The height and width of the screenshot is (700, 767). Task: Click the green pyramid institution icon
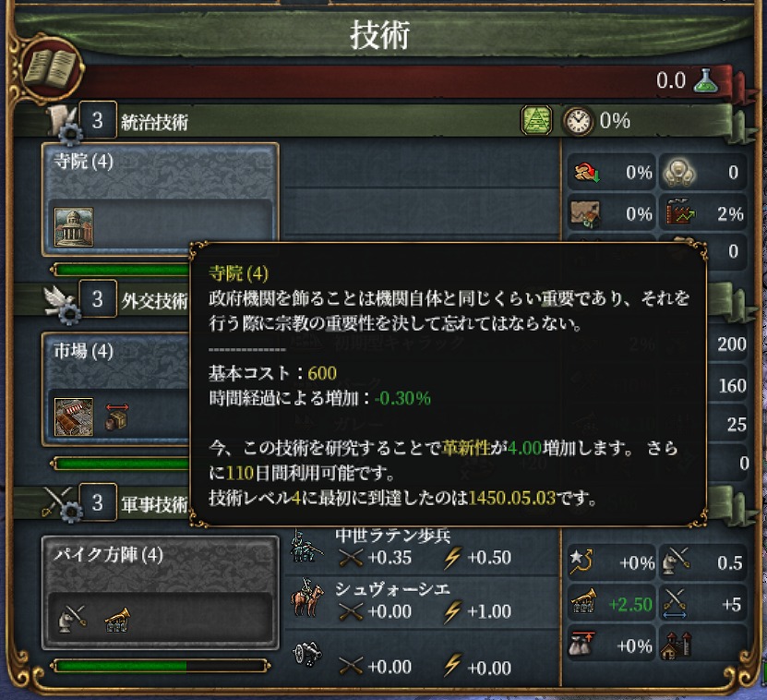point(536,120)
